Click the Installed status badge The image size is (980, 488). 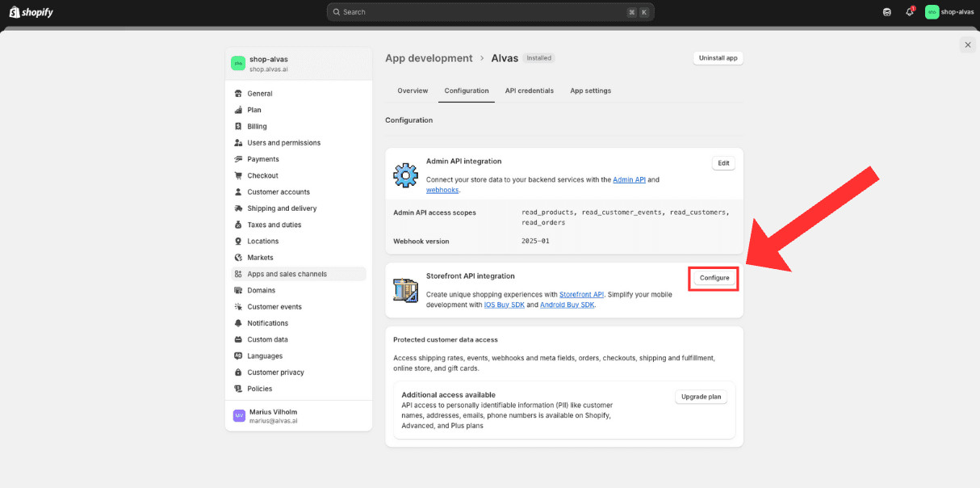click(x=539, y=58)
